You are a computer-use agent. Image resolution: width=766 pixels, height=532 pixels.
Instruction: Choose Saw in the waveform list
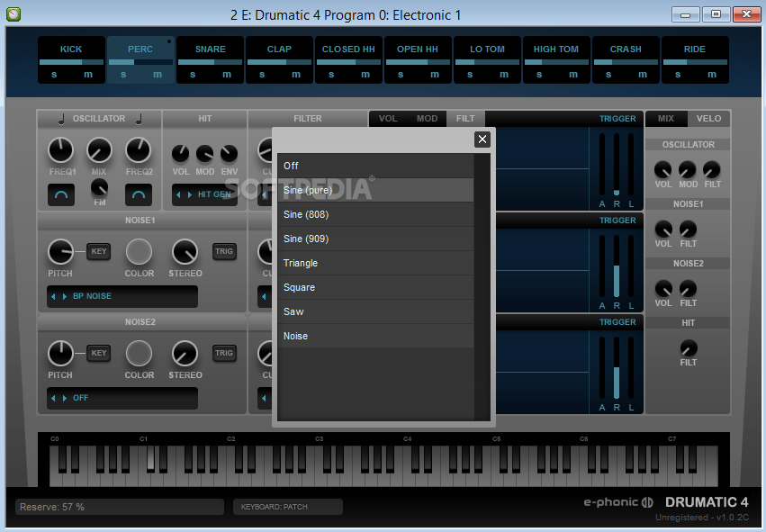(x=375, y=311)
